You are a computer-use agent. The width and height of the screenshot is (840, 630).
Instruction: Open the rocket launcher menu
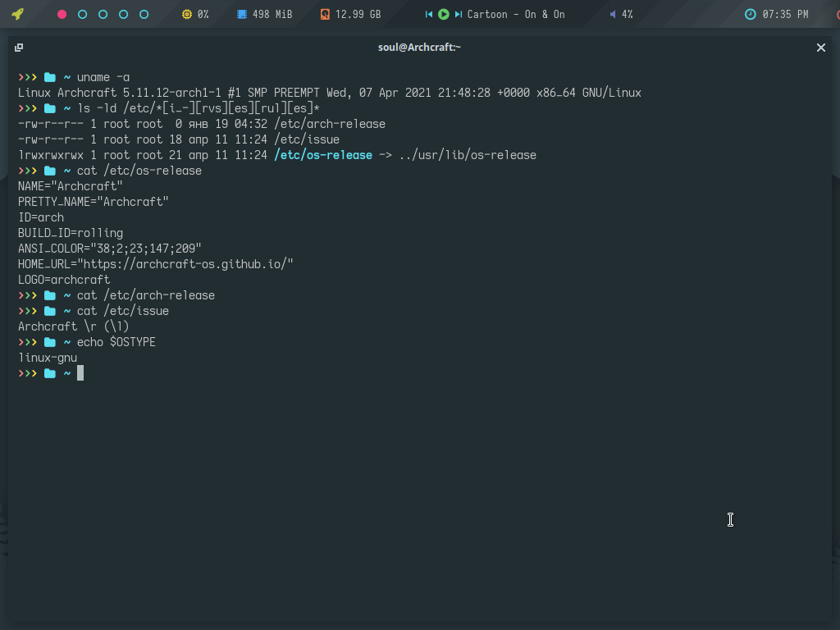point(18,14)
